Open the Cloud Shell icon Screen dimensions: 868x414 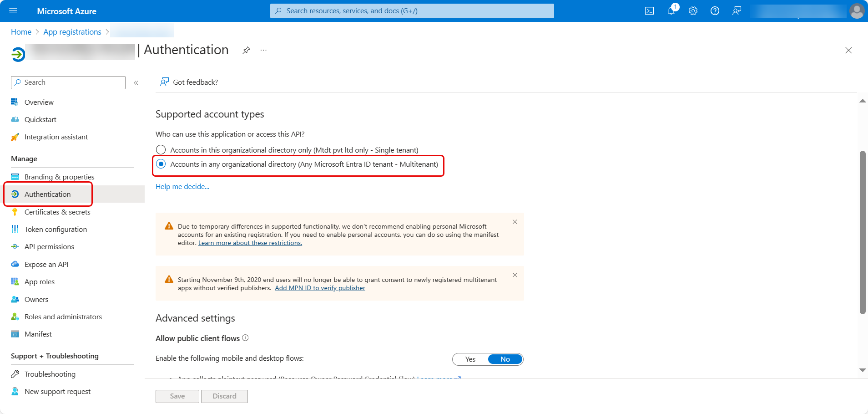[649, 11]
